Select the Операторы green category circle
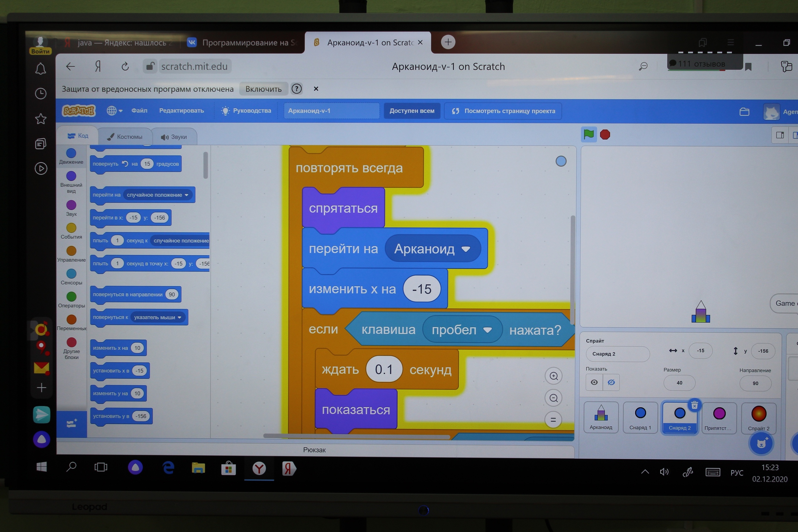This screenshot has width=798, height=532. [x=71, y=296]
